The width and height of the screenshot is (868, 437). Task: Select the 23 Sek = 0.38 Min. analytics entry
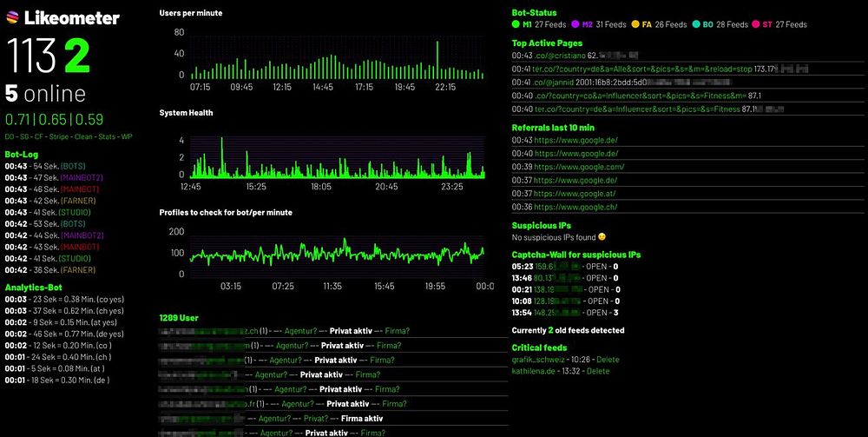click(64, 300)
